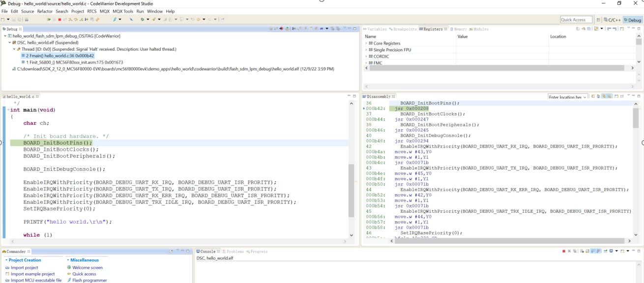Toggle breakpoint marker at address 000b42
The height and width of the screenshot is (283, 644).
pyautogui.click(x=364, y=109)
